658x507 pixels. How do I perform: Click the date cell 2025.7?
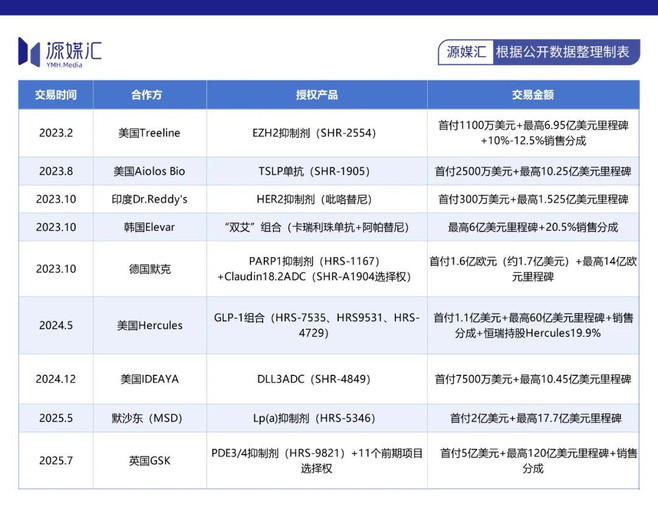(56, 460)
